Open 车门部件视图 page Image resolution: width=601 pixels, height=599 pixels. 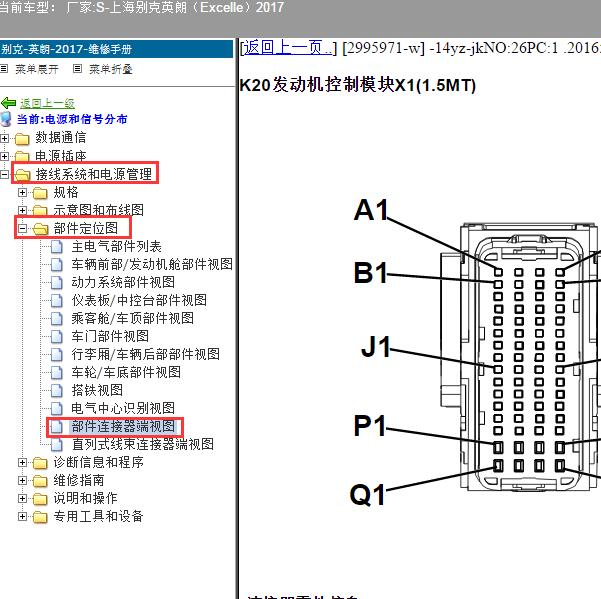[110, 336]
